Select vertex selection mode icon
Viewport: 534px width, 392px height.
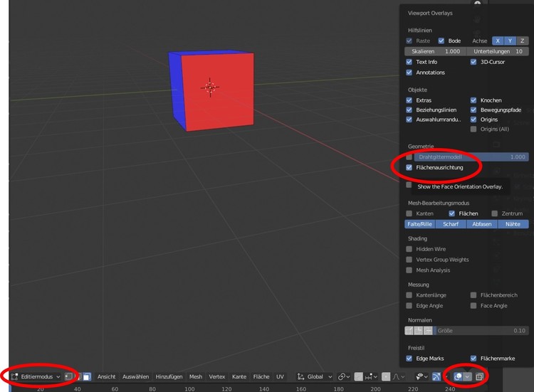pyautogui.click(x=68, y=376)
